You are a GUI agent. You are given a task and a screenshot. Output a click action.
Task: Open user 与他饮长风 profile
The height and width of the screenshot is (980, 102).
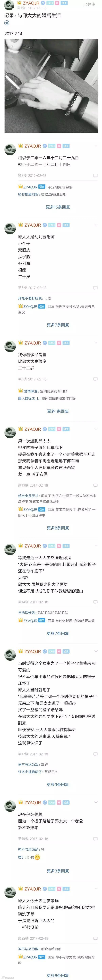[27, 613]
